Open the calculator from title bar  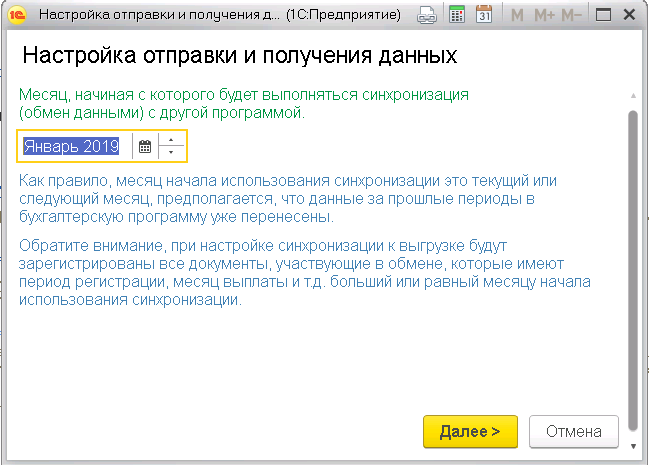tap(457, 15)
